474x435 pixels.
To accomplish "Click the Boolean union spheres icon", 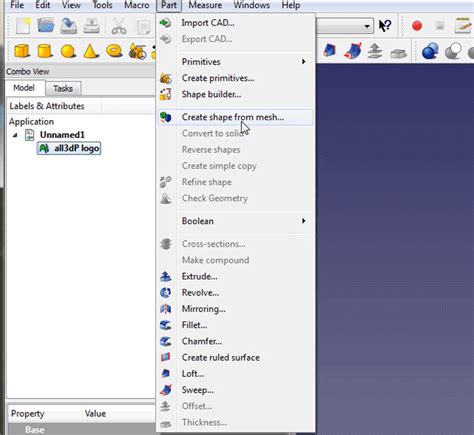I will [x=430, y=51].
